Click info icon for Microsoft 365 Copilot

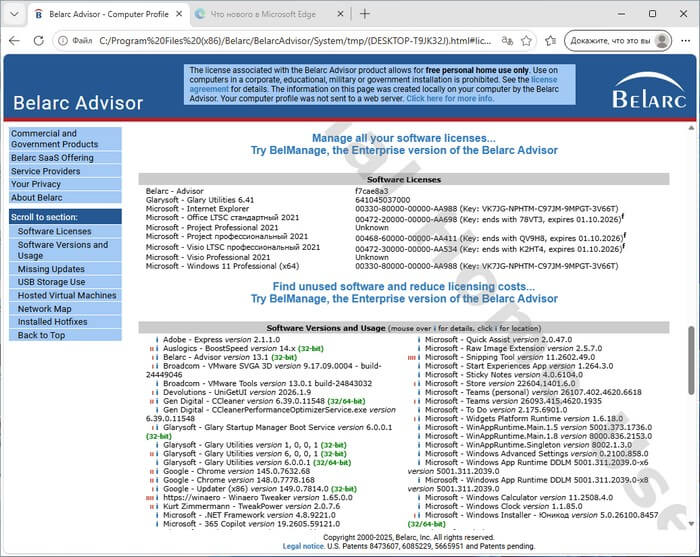[x=157, y=524]
